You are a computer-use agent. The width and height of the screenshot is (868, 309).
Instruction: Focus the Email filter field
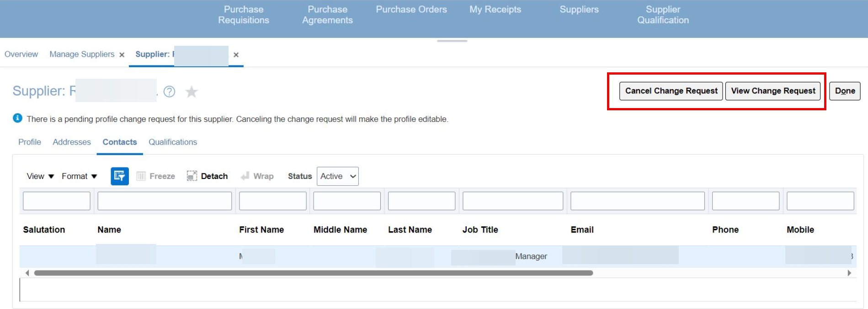(x=638, y=201)
